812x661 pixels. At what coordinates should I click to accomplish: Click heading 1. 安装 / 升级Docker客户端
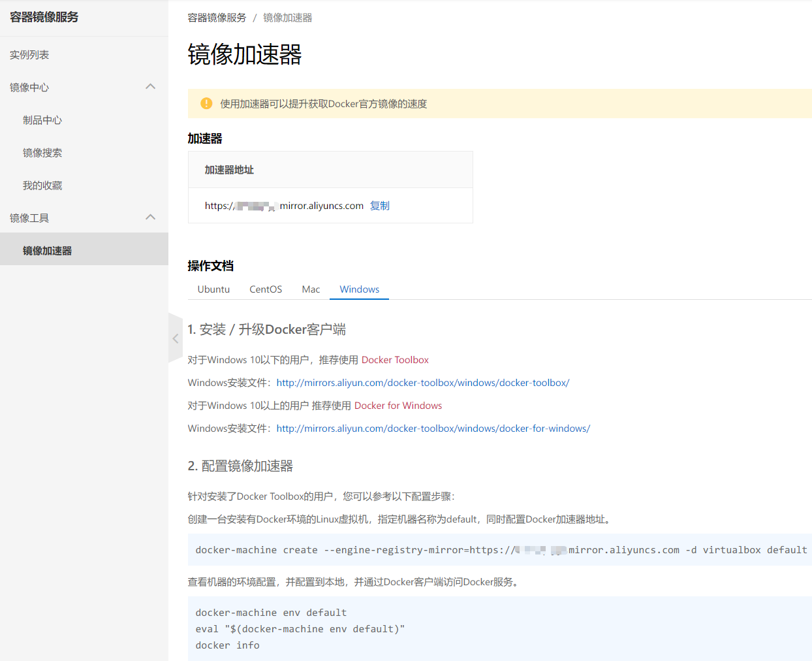coord(267,330)
